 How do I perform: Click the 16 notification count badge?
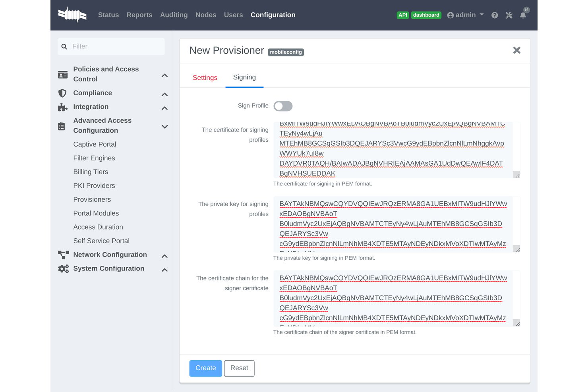(526, 10)
